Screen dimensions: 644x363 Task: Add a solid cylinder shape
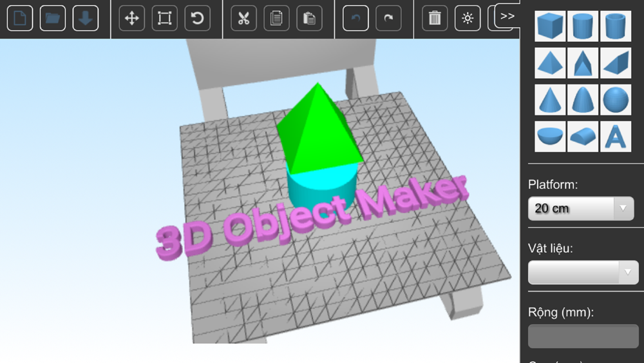583,26
